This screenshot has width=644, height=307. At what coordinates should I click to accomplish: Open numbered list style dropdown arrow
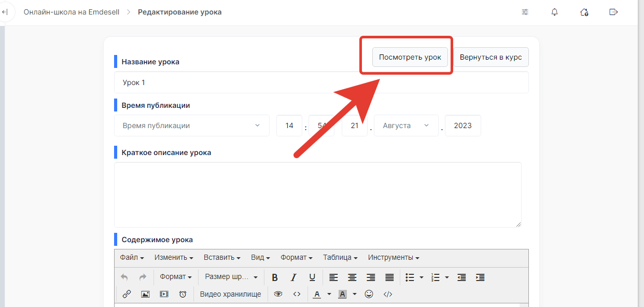pos(447,277)
